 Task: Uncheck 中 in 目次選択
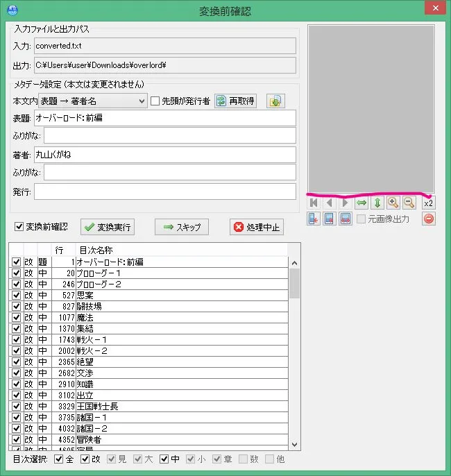pos(164,459)
